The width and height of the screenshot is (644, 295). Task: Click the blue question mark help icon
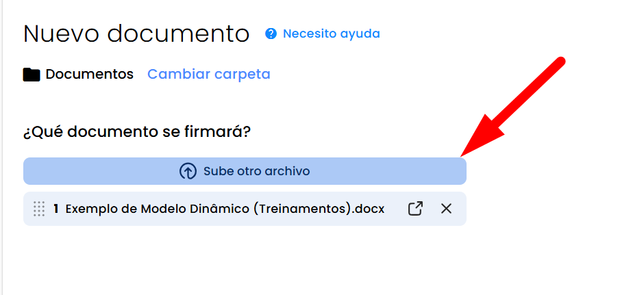click(x=271, y=34)
